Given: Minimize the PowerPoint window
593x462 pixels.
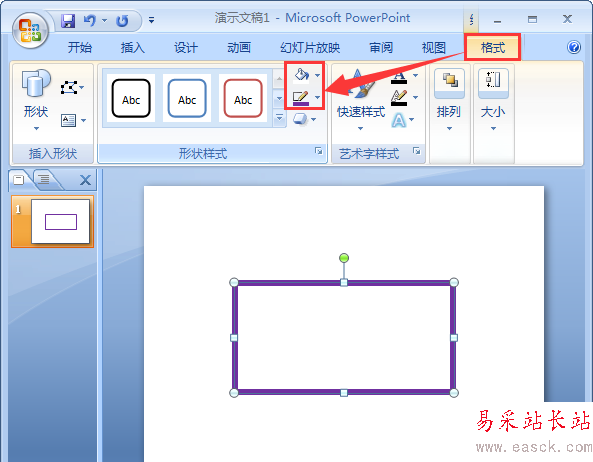Looking at the screenshot, I should pyautogui.click(x=498, y=20).
